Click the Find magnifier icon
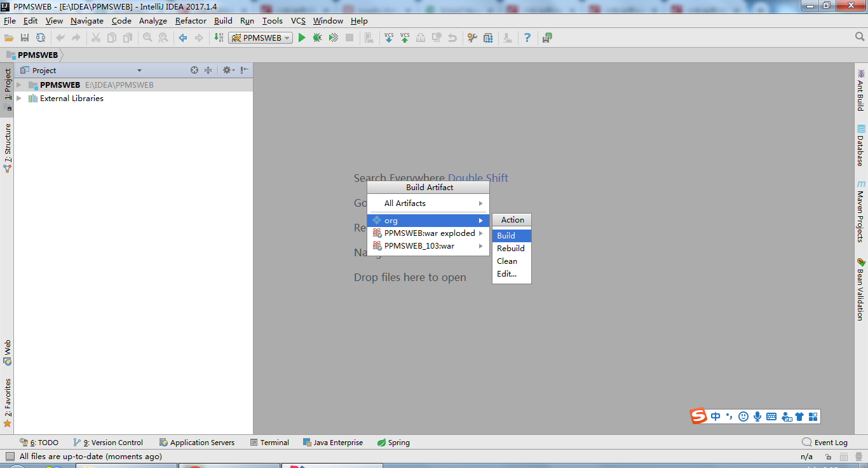The image size is (868, 468). (147, 38)
